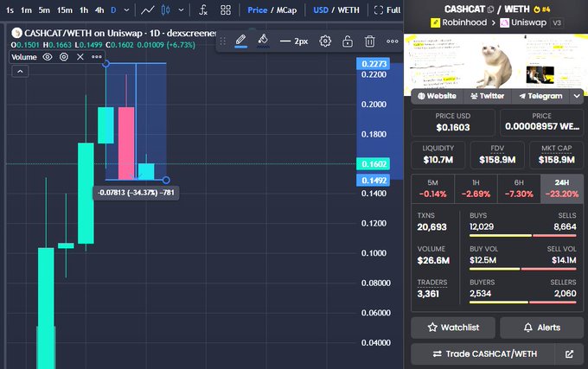Click the VOLUME $26.6M value
Image resolution: width=588 pixels, height=369 pixels.
point(433,261)
